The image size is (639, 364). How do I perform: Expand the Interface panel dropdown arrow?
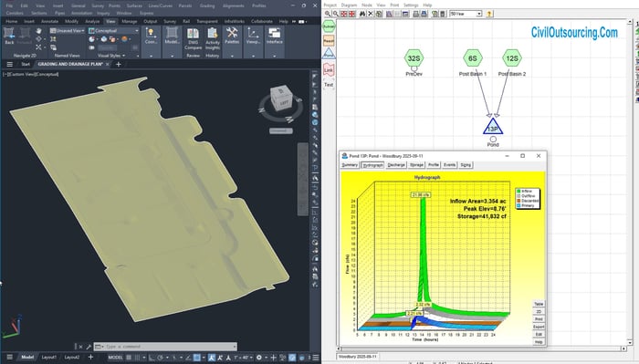(x=274, y=56)
